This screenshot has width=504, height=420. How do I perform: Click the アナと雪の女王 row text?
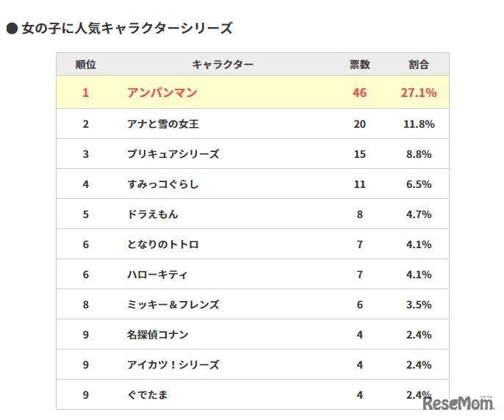click(x=162, y=124)
